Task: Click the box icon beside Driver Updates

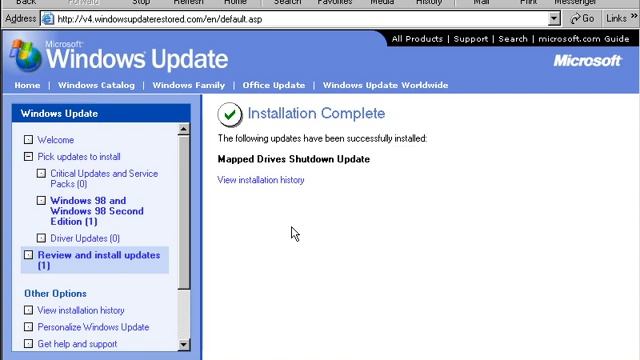Action: [x=41, y=238]
